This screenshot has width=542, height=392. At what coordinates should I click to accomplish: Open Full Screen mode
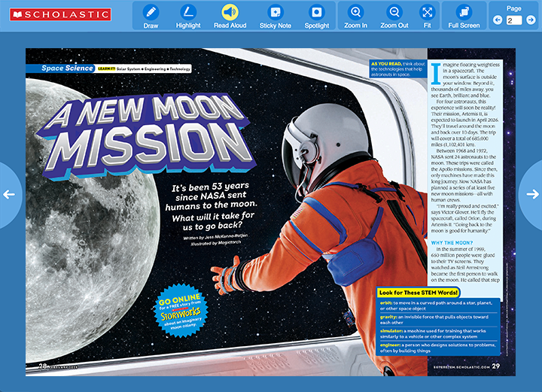[x=464, y=17]
